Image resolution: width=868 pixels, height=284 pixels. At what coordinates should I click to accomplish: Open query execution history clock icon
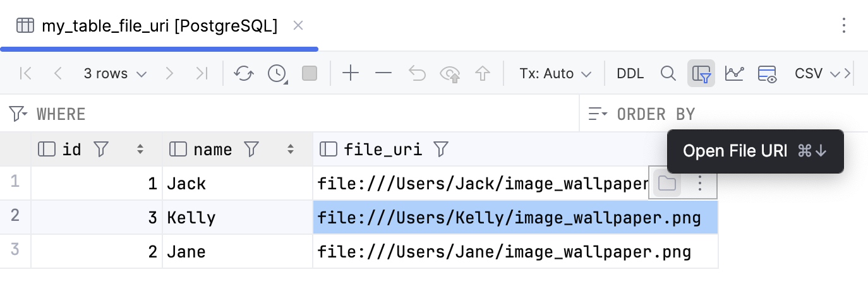coord(277,74)
